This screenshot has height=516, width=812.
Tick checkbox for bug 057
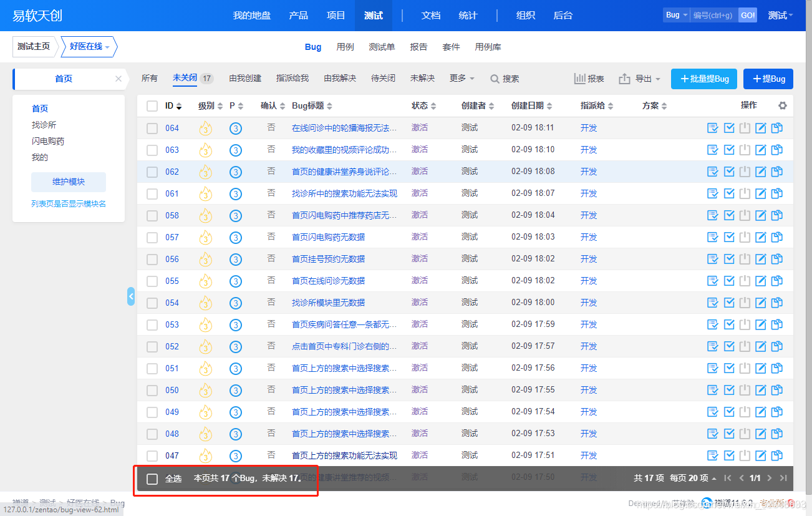point(152,237)
